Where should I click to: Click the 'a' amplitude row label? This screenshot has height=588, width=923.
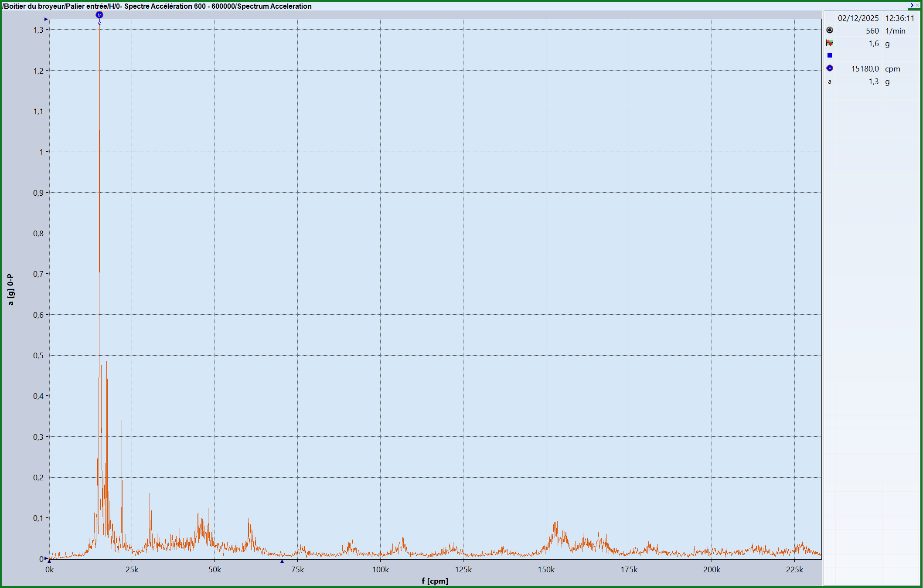(x=830, y=82)
